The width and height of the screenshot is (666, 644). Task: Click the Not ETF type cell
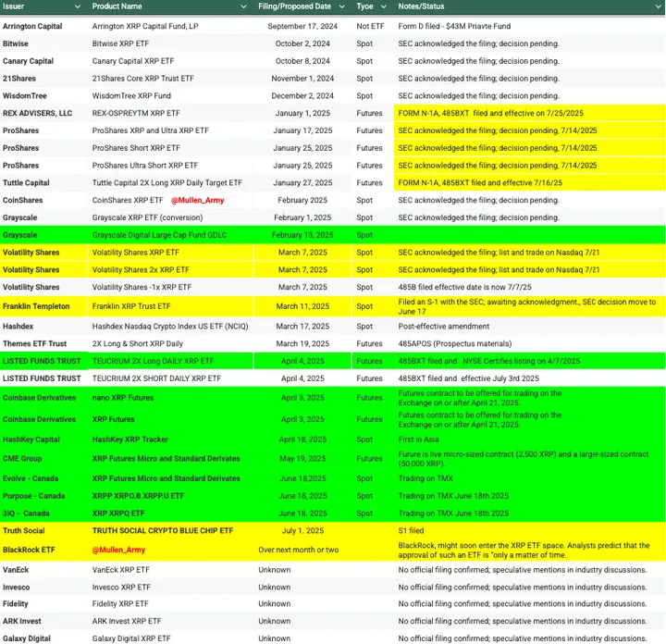tap(370, 26)
